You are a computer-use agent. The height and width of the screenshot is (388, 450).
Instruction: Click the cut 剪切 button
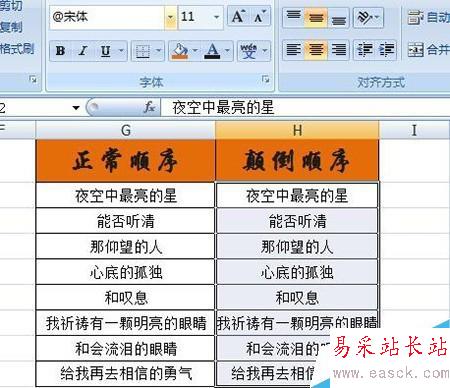[x=11, y=5]
